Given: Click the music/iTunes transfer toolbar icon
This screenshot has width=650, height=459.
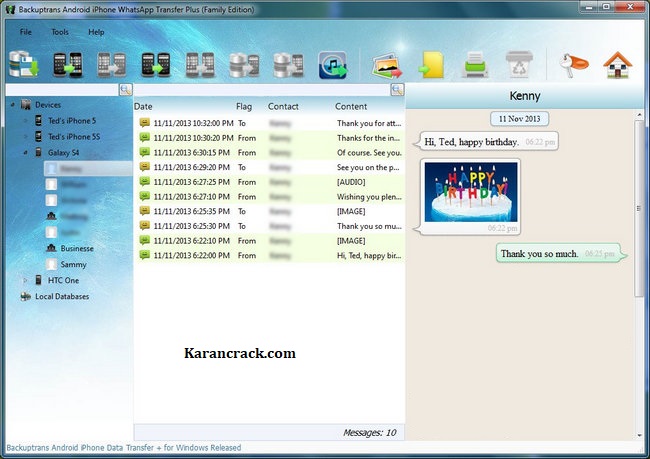Looking at the screenshot, I should point(332,65).
